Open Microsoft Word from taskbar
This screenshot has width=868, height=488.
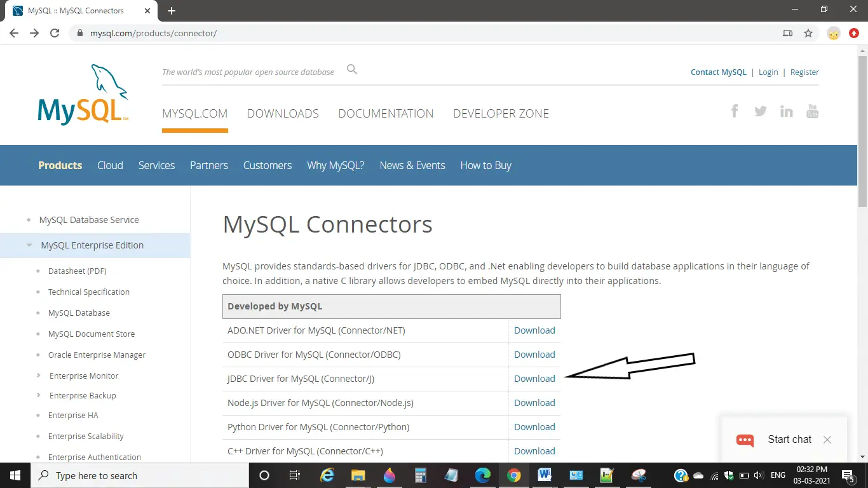click(x=545, y=475)
